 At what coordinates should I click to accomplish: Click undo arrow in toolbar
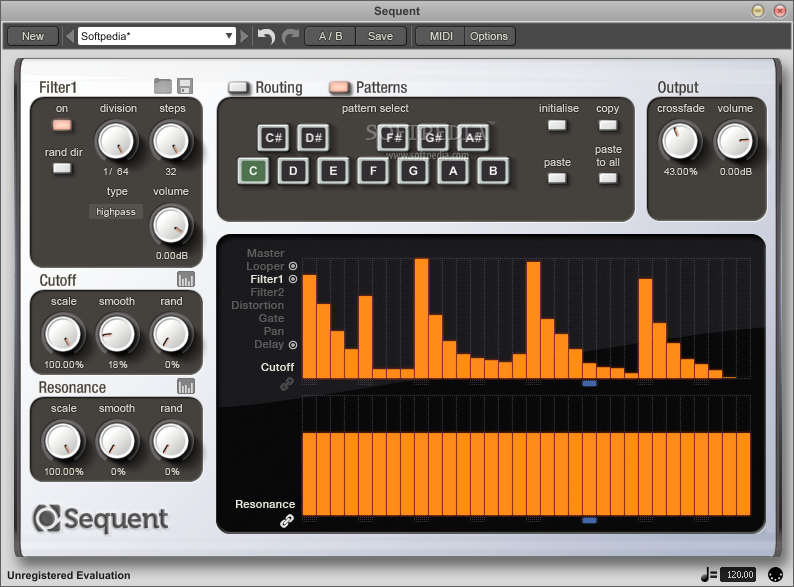click(x=266, y=36)
